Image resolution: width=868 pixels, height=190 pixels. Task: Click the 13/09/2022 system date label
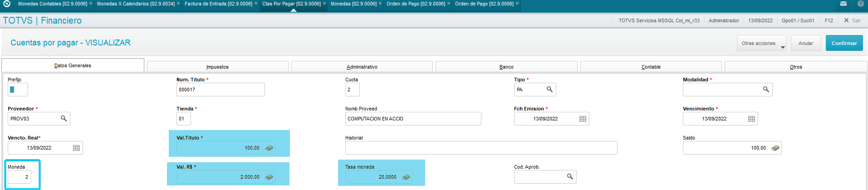click(x=760, y=20)
